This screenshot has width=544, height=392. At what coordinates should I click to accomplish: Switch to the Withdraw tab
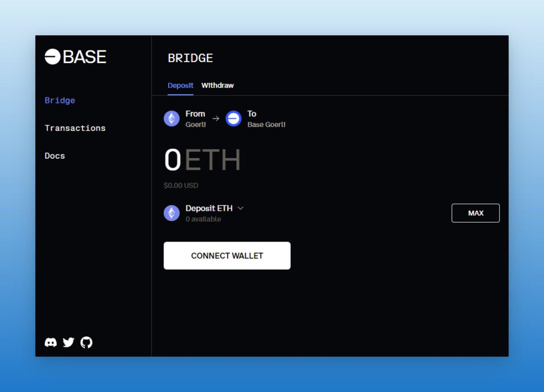point(218,86)
